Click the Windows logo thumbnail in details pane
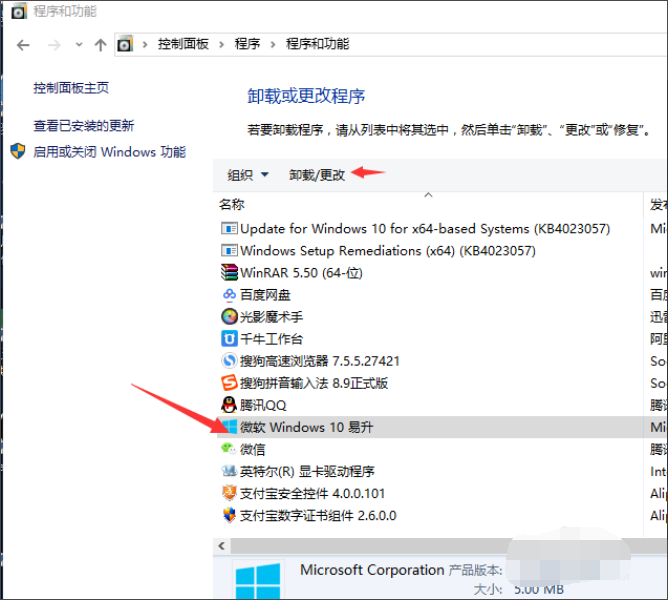The image size is (668, 600). [258, 580]
